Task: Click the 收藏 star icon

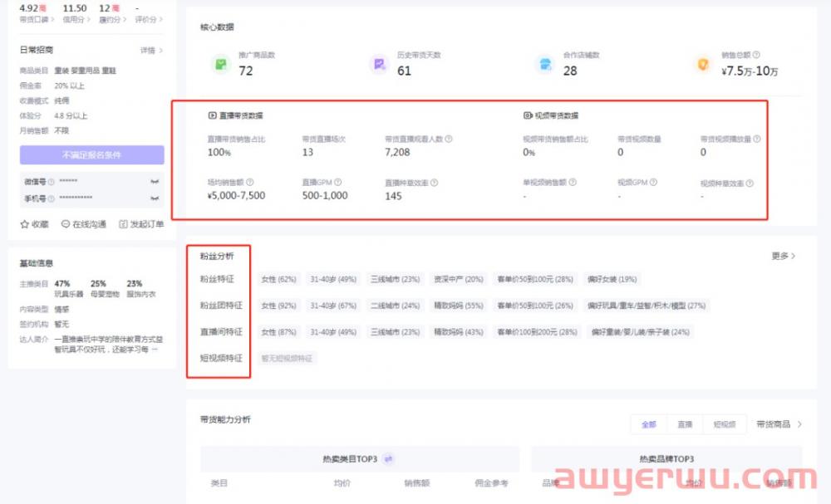Action: tap(24, 224)
